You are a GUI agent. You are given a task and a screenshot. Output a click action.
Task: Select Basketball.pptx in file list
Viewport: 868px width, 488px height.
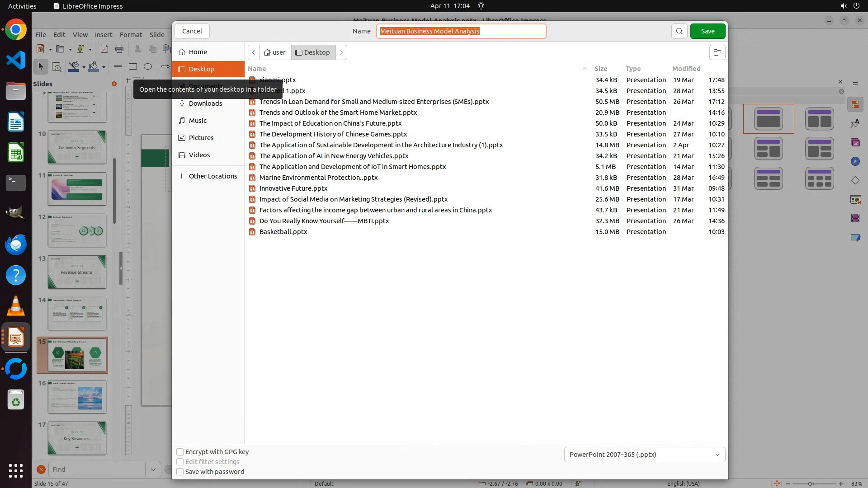pyautogui.click(x=283, y=232)
